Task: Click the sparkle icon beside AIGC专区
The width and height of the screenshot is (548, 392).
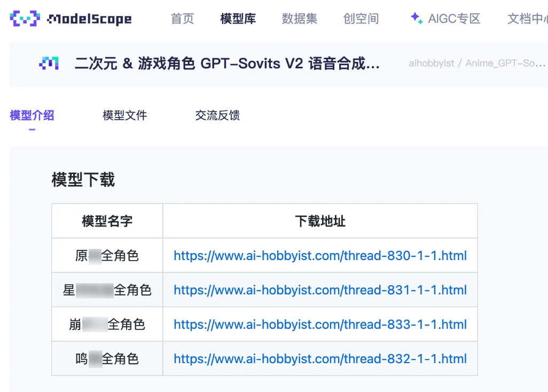Action: 416,18
